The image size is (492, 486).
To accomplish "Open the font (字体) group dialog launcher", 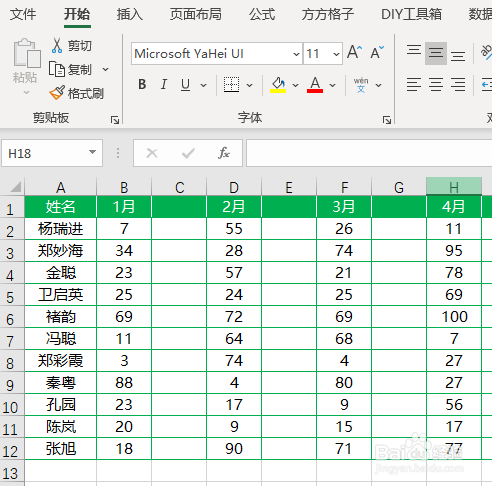I will pos(387,120).
